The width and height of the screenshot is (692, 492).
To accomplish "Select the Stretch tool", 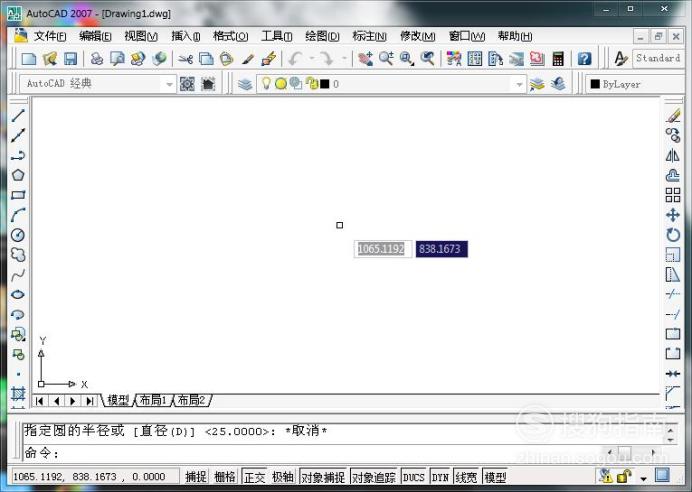I will (x=673, y=275).
